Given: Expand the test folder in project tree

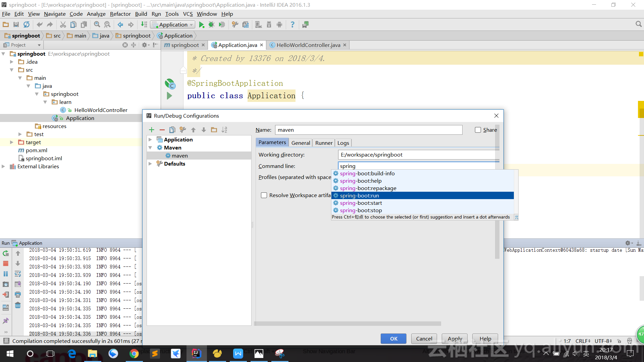Looking at the screenshot, I should click(20, 134).
